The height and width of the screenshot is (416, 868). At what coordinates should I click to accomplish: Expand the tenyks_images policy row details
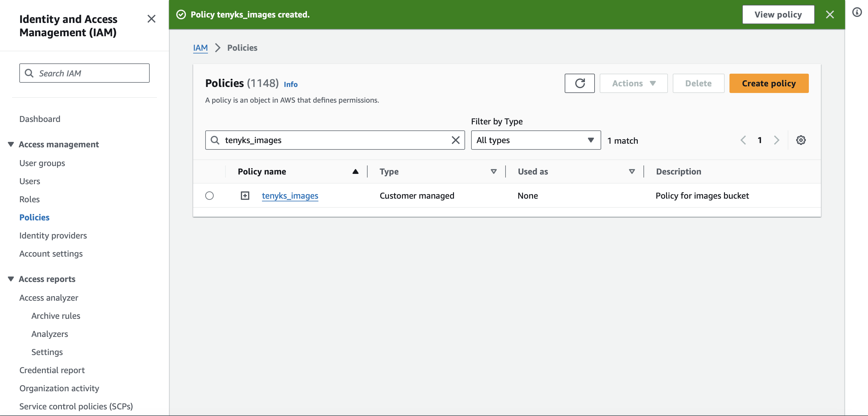click(245, 196)
